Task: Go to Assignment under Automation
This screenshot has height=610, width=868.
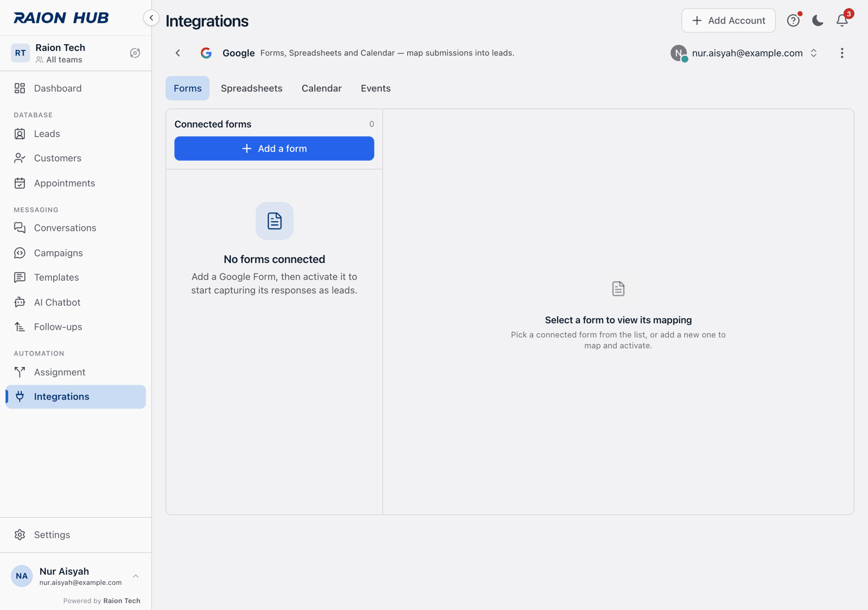Action: (75, 373)
